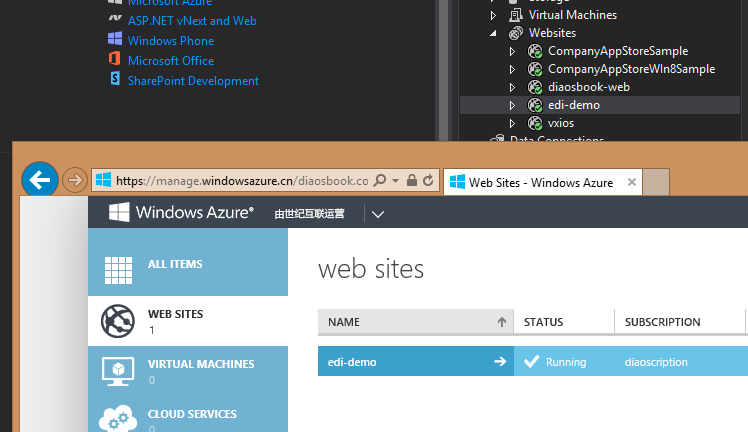
Task: Click the 由世纪互联运营 header text
Action: 309,214
